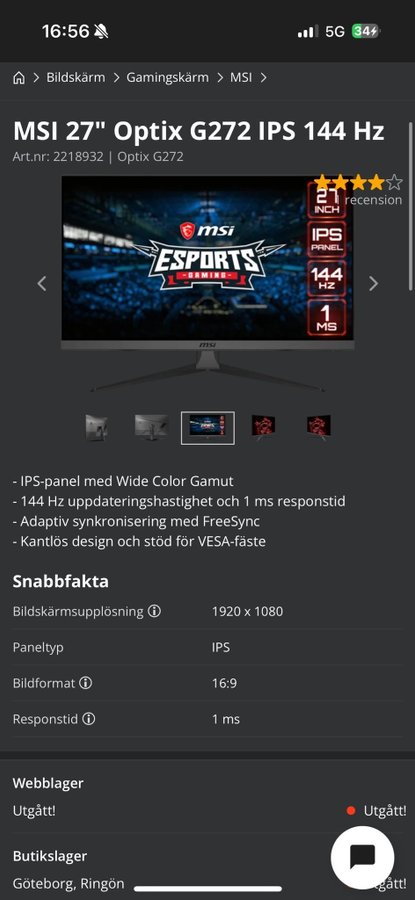415x900 pixels.
Task: Tap the main MSI Esports monitor image
Action: [x=207, y=283]
